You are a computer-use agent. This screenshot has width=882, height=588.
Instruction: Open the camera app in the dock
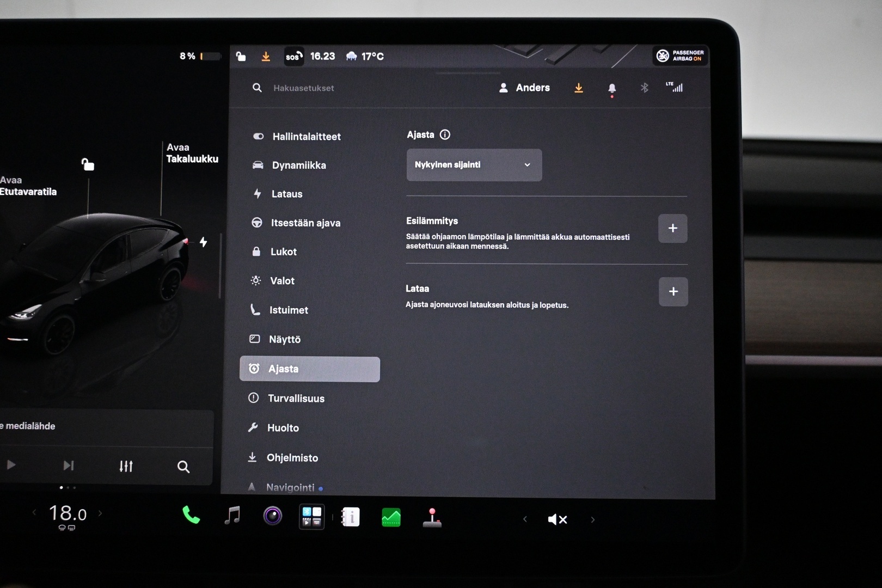(x=273, y=516)
